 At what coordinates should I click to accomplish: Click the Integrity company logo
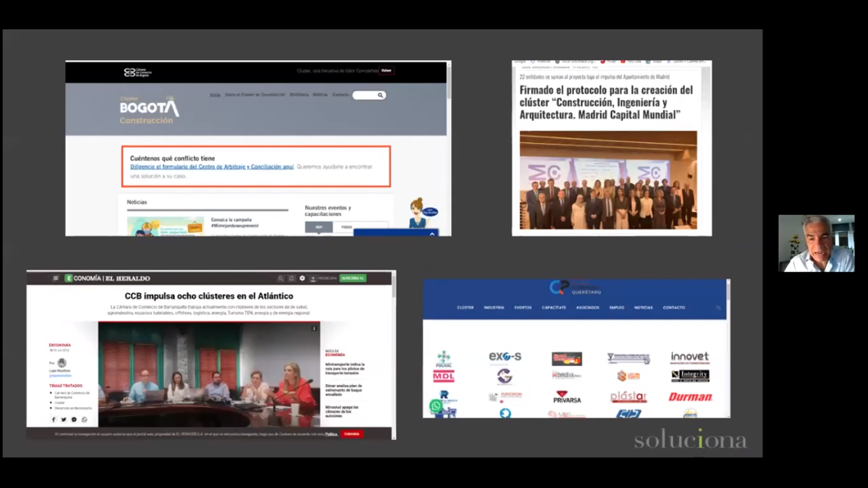coord(690,376)
